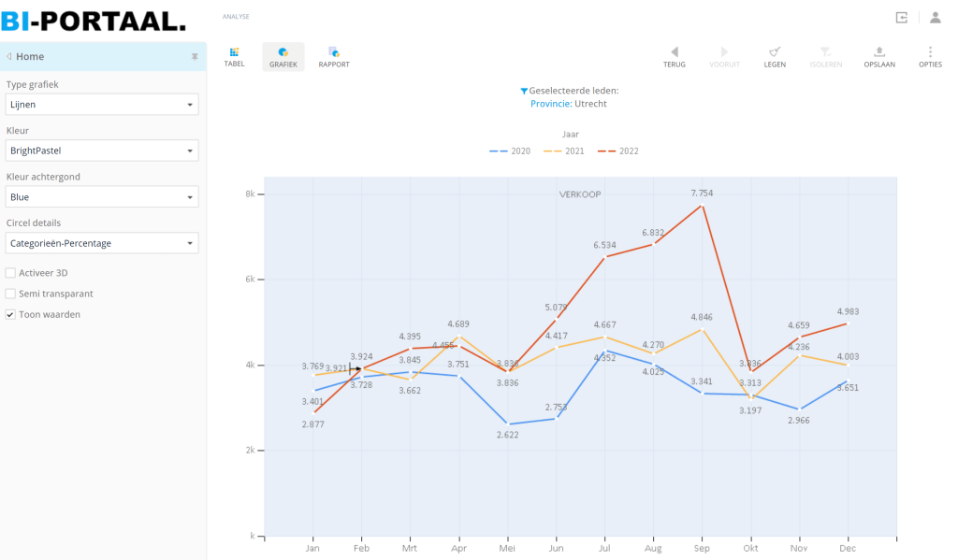This screenshot has height=560, width=958.
Task: Open the Rapport view icon
Action: coord(334,52)
